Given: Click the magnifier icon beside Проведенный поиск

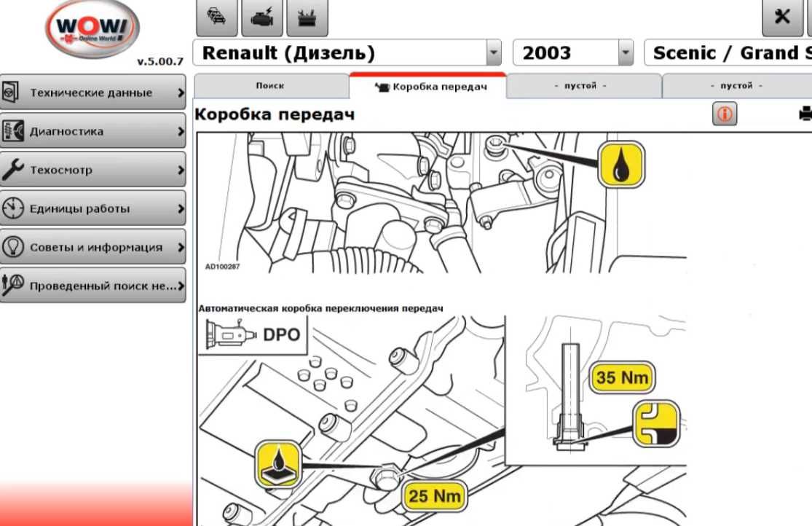Looking at the screenshot, I should [13, 286].
